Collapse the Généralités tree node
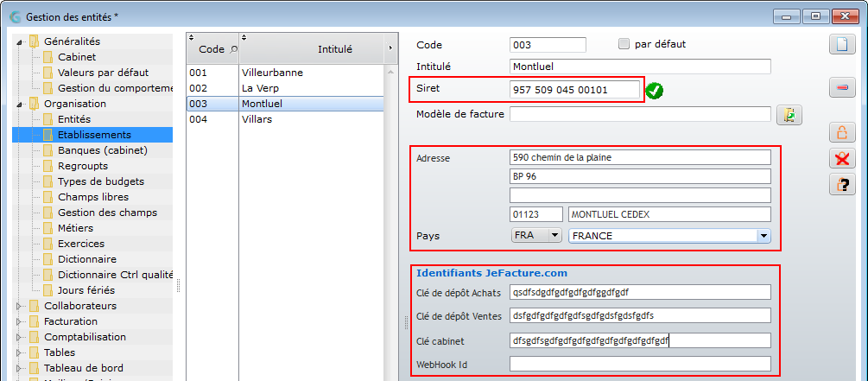Viewport: 868px width, 381px height. [x=21, y=42]
